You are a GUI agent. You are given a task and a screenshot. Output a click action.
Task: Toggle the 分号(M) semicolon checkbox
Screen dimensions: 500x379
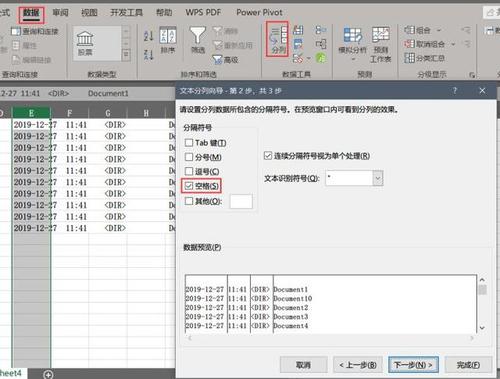pos(189,157)
